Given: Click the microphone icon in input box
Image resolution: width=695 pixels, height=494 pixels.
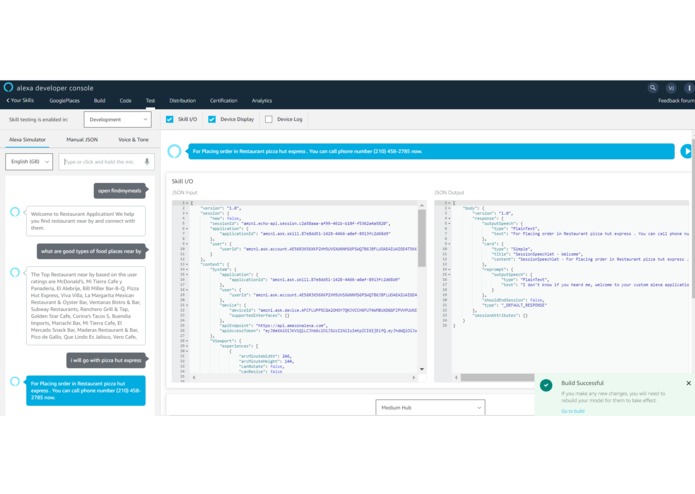Looking at the screenshot, I should point(147,162).
